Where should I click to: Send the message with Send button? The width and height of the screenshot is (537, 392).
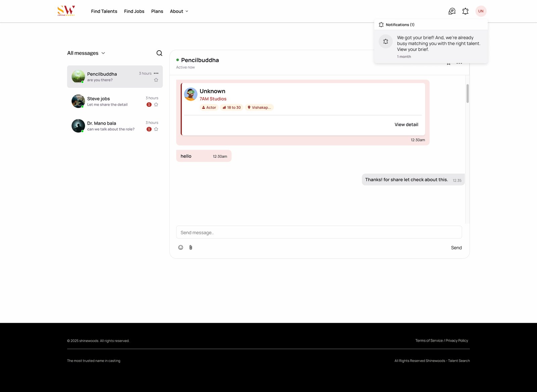click(456, 248)
